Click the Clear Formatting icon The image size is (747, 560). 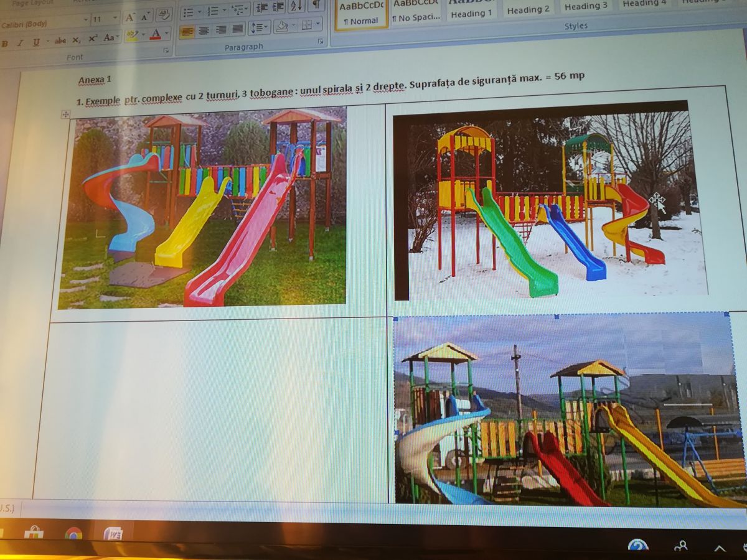click(x=164, y=14)
